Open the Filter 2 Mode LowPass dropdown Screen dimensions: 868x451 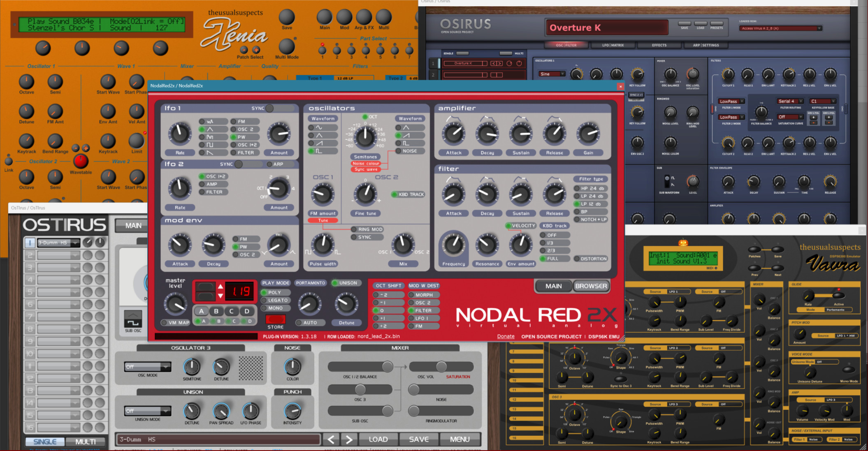click(x=731, y=117)
